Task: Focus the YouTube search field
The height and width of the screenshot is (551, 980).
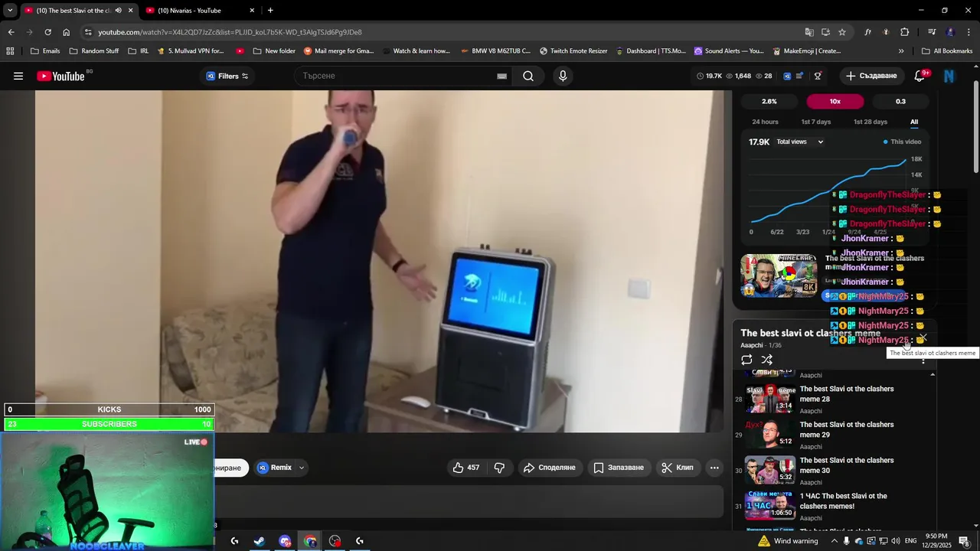Action: 397,76
